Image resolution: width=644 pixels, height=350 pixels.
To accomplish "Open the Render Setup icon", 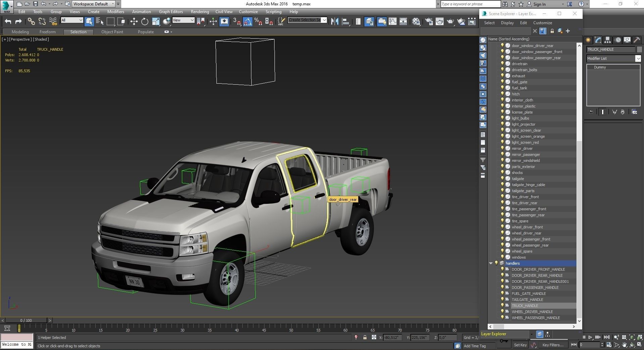I will coord(429,21).
